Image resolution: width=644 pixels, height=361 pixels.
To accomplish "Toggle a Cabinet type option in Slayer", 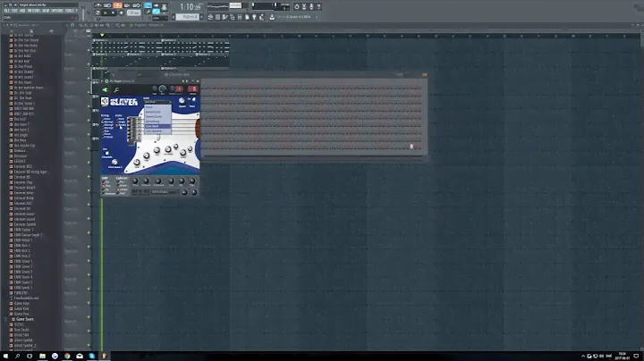I will pyautogui.click(x=117, y=182).
